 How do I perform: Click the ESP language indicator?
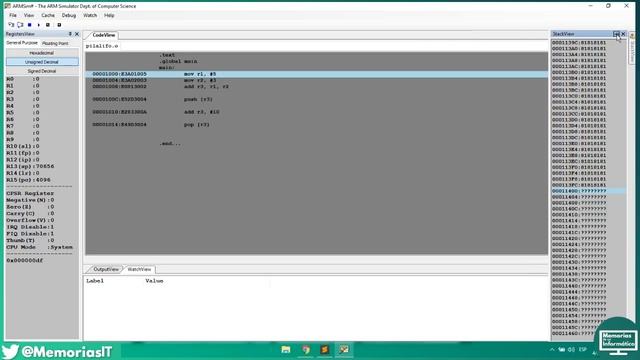[x=582, y=350]
